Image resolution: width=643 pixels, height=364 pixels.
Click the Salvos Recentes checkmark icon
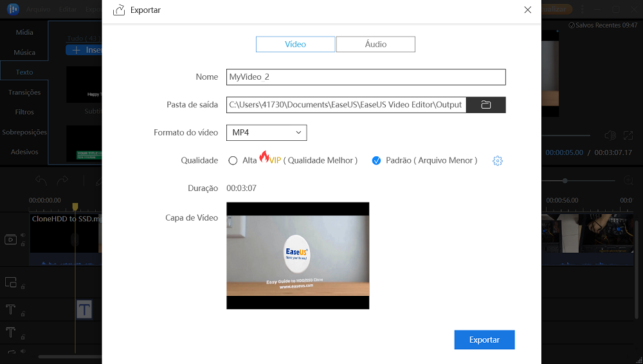click(572, 26)
